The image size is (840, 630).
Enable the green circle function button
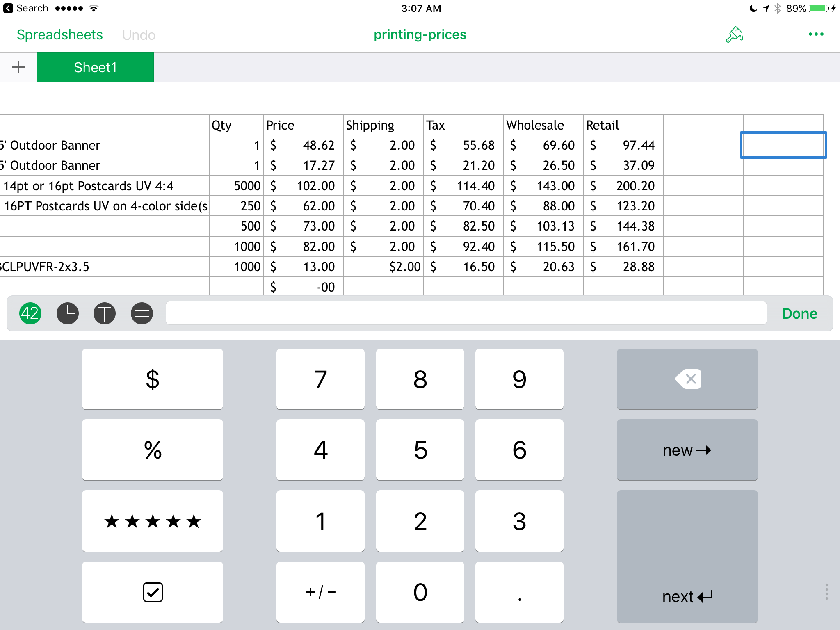[x=31, y=314]
